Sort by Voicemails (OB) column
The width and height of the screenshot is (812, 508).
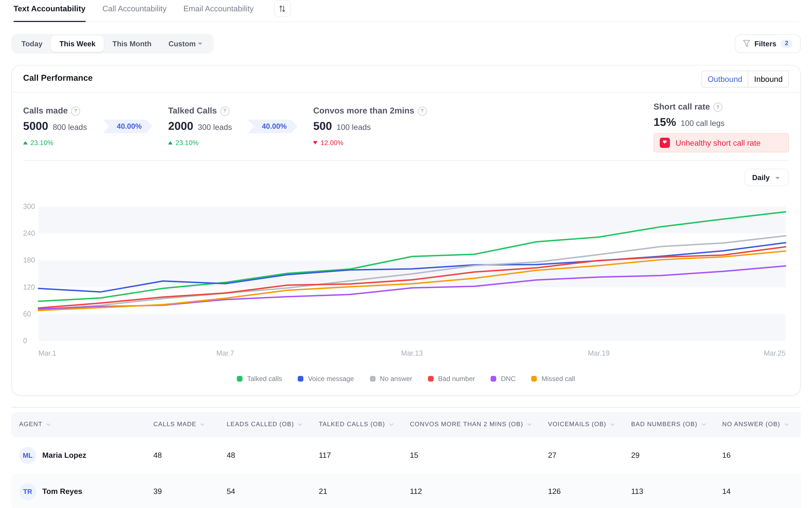(581, 424)
